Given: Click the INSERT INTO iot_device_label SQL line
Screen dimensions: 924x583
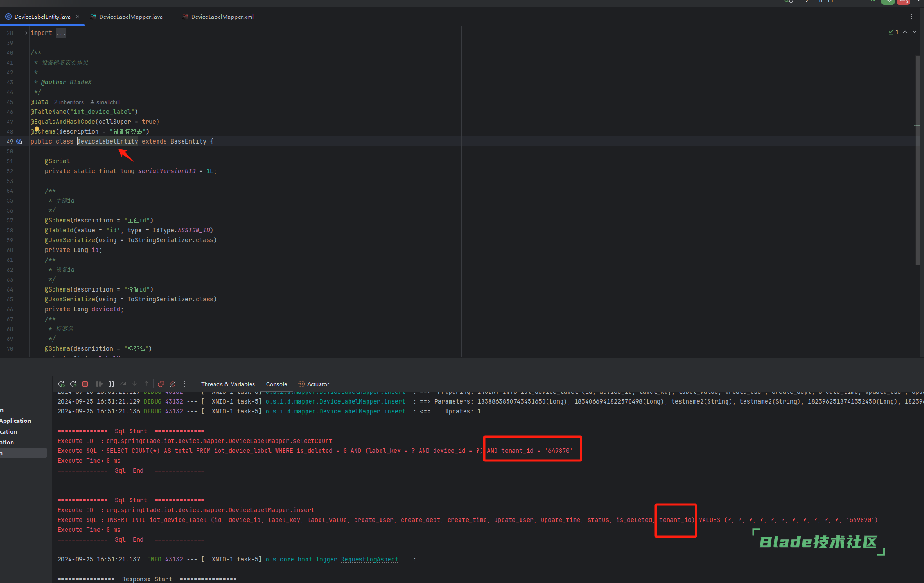Looking at the screenshot, I should pyautogui.click(x=468, y=520).
